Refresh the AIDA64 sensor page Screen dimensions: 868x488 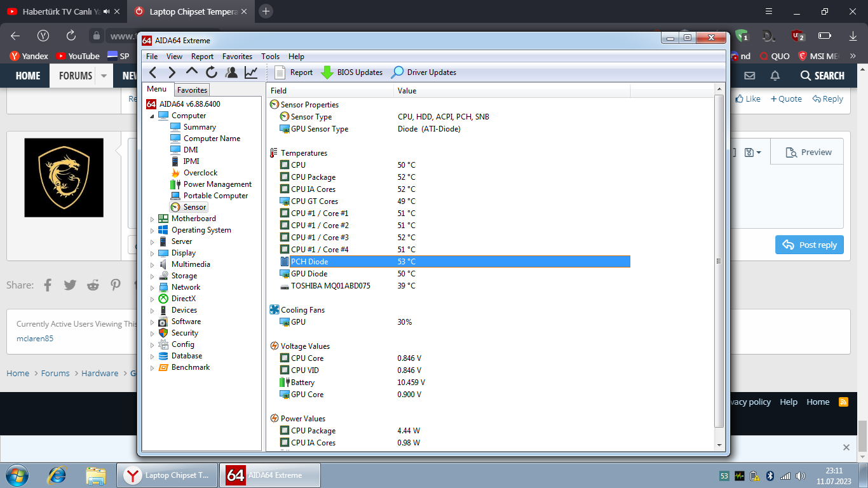coord(212,72)
